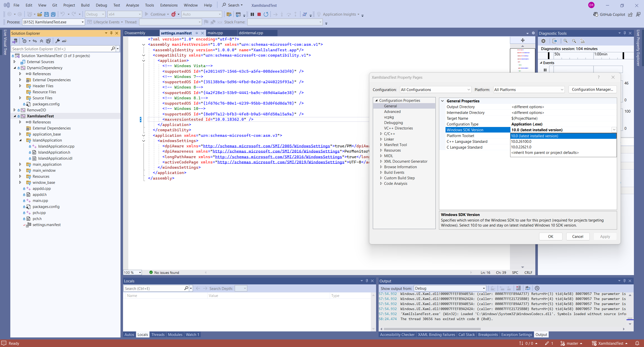Collapse the IslandApplication folder in Solution Explorer
Viewport: 644px width, 347px height.
20,140
